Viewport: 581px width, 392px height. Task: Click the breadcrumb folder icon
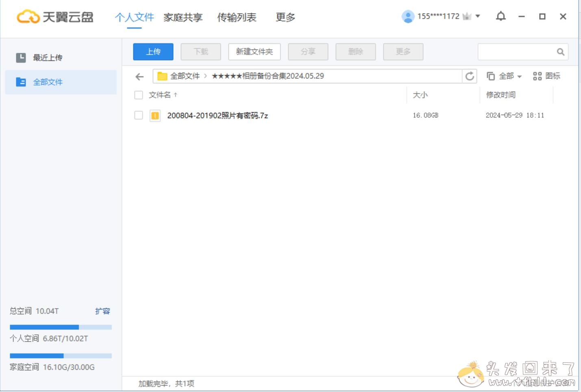tap(162, 76)
